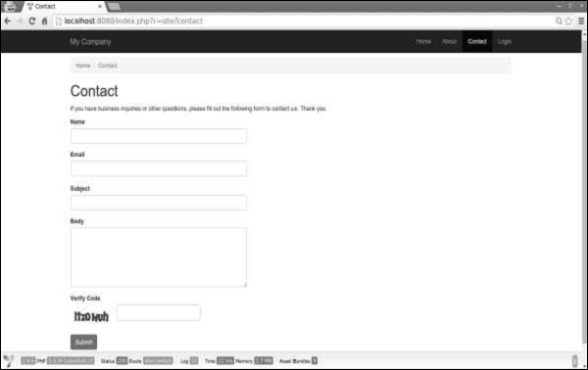588x370 pixels.
Task: Click the Home breadcrumb link
Action: (x=83, y=66)
